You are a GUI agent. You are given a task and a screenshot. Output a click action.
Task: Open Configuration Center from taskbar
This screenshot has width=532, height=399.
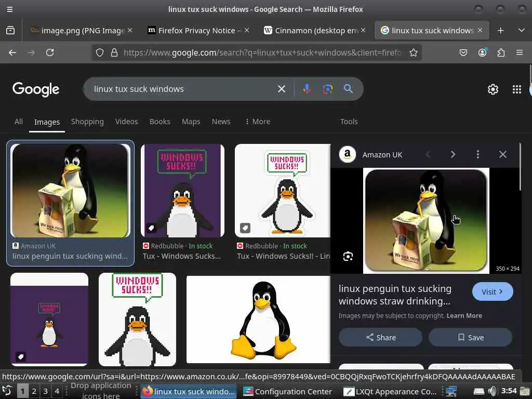pos(288,392)
